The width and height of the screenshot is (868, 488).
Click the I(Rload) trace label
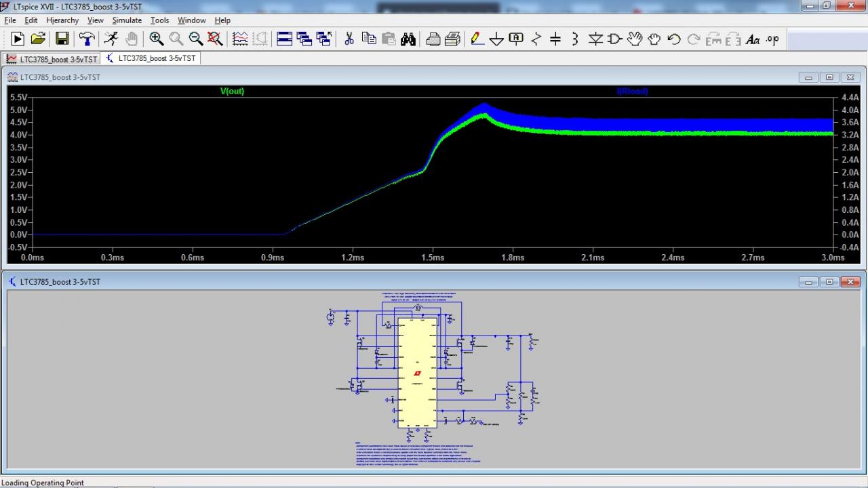point(632,91)
